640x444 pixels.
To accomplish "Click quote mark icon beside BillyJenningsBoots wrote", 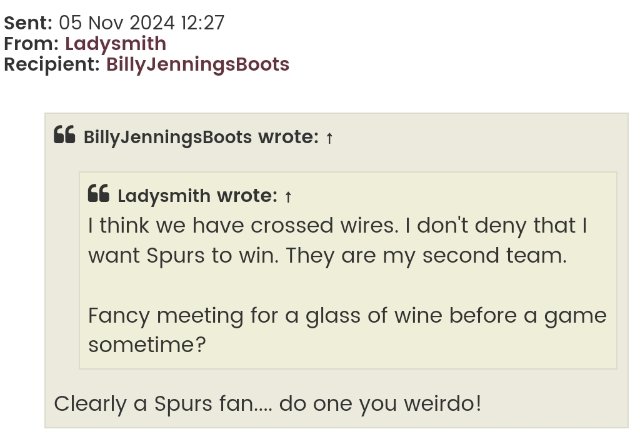I will click(65, 135).
